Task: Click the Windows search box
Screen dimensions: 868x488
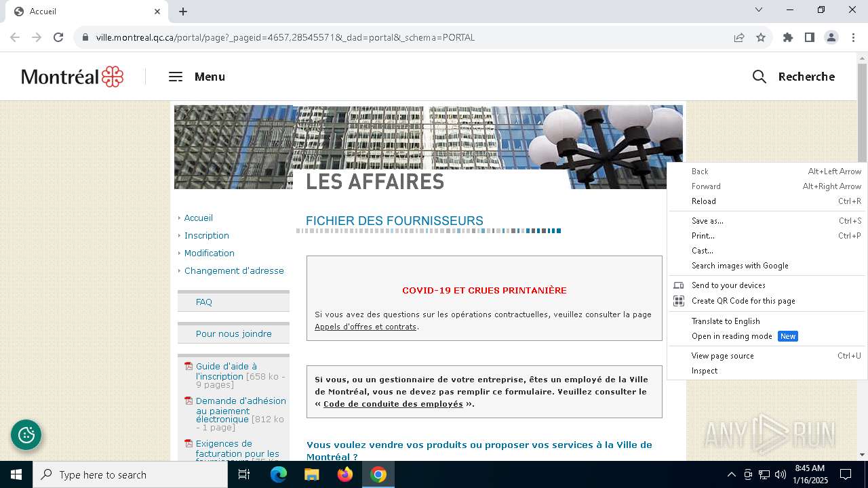Action: 130,474
